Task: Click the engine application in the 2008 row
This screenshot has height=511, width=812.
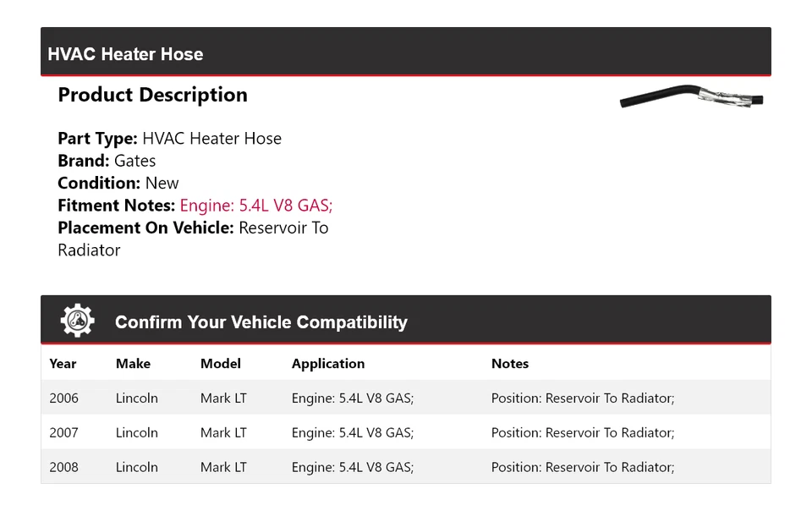Action: (352, 467)
